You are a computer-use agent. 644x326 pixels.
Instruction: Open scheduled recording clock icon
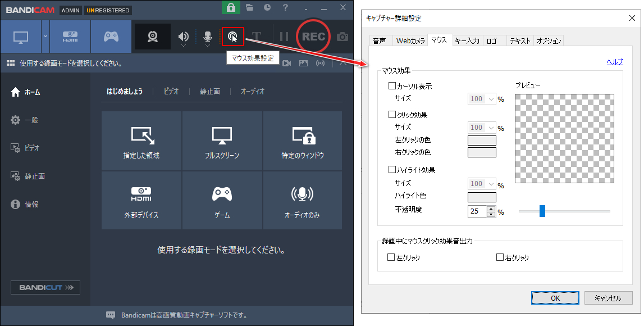267,7
